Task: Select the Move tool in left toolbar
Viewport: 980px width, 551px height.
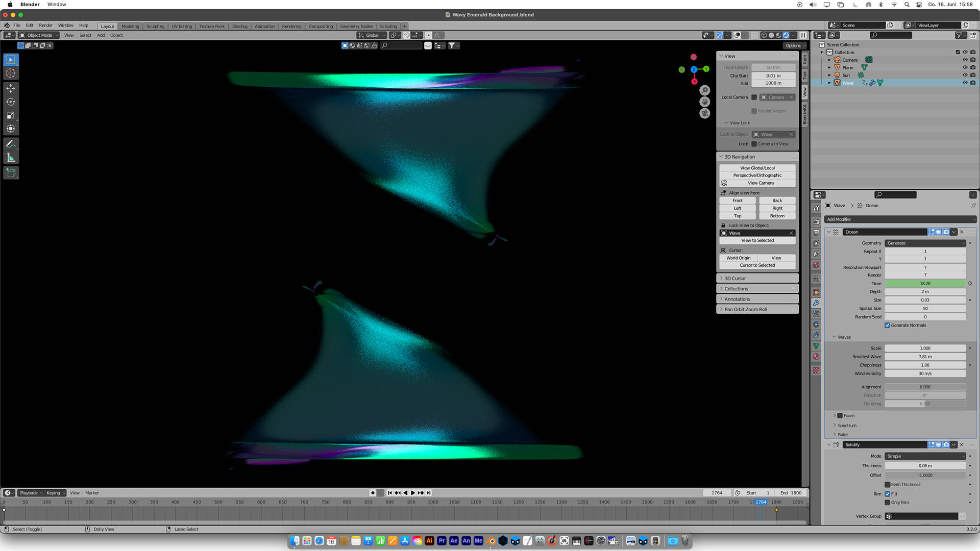Action: (x=11, y=88)
